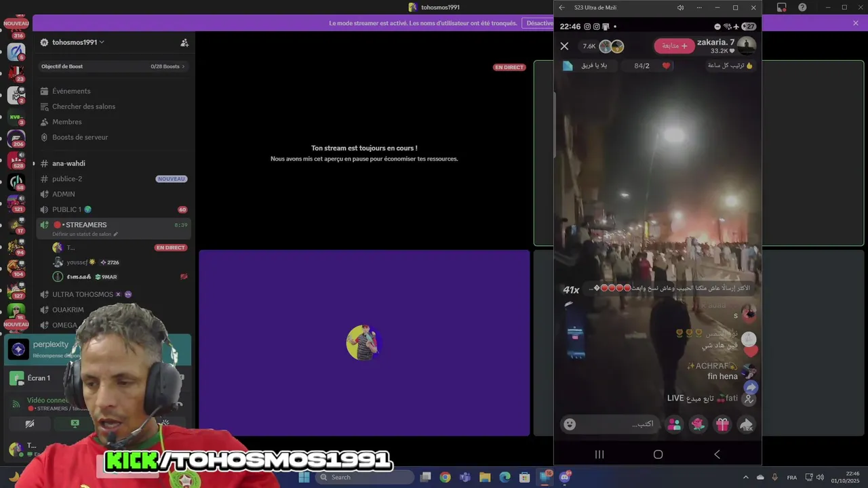Image resolution: width=868 pixels, height=488 pixels.
Task: Tap the hourly ranking chip
Action: 730,66
